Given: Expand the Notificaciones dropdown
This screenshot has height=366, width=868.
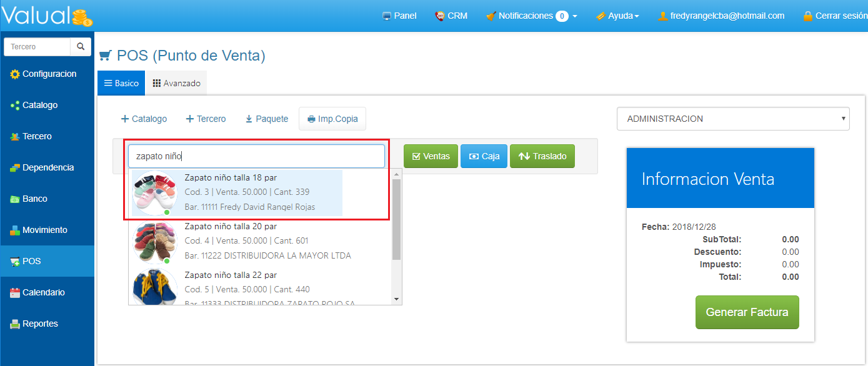Looking at the screenshot, I should (531, 16).
